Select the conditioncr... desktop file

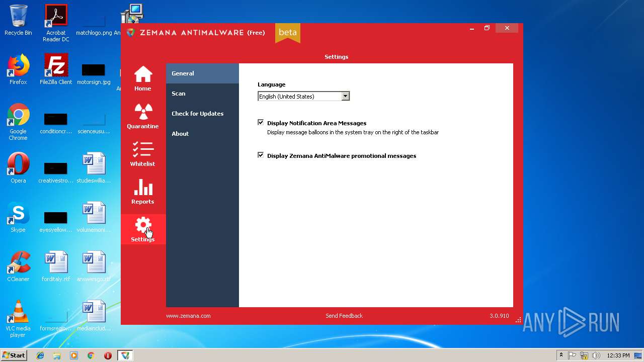[56, 123]
